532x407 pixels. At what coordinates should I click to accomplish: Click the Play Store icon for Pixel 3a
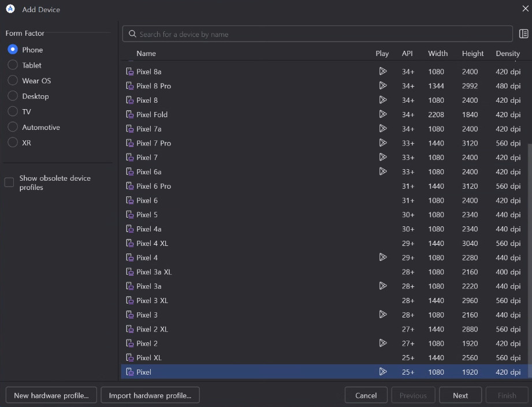(383, 286)
